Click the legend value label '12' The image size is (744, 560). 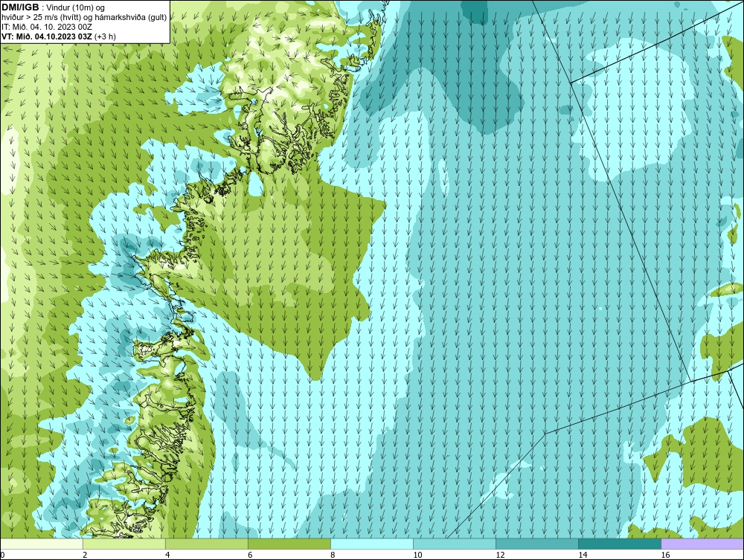point(500,555)
